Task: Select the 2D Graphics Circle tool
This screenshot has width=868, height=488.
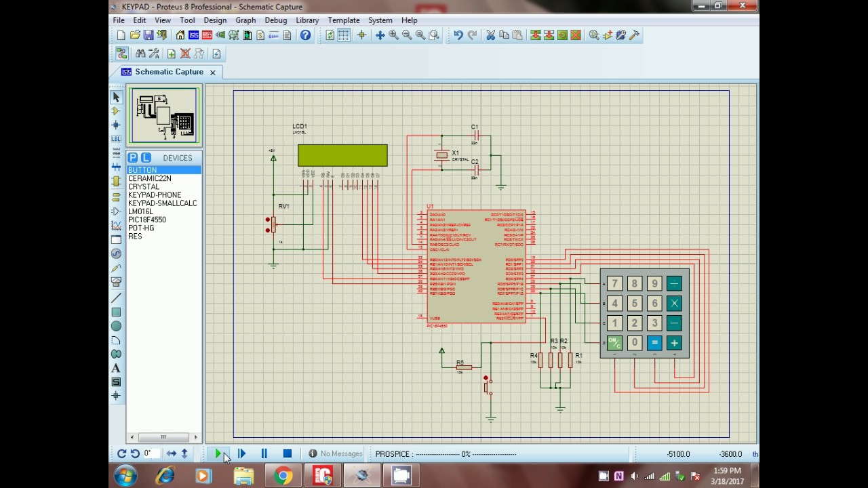Action: pyautogui.click(x=116, y=326)
